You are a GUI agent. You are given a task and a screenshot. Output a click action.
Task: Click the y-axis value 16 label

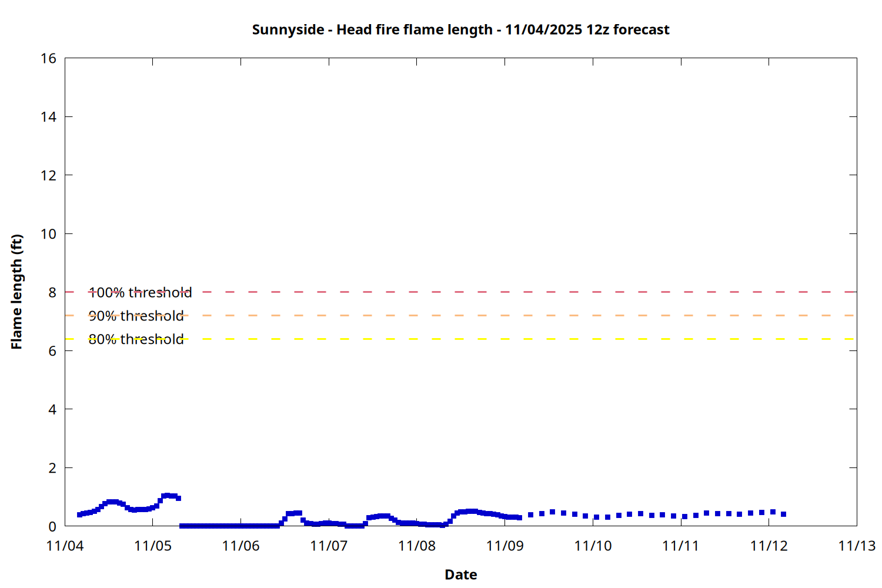[x=48, y=58]
